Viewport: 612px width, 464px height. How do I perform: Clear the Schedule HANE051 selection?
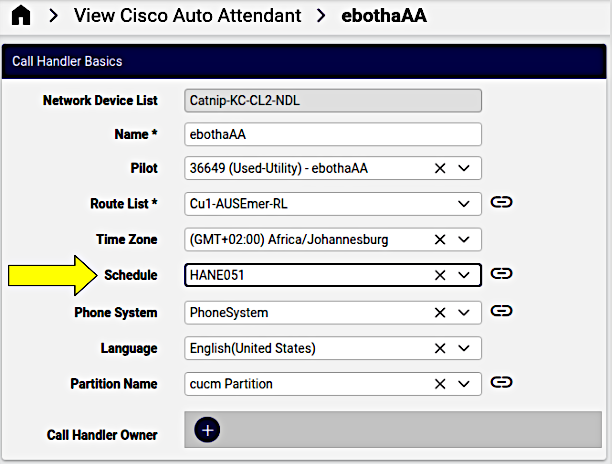click(440, 276)
